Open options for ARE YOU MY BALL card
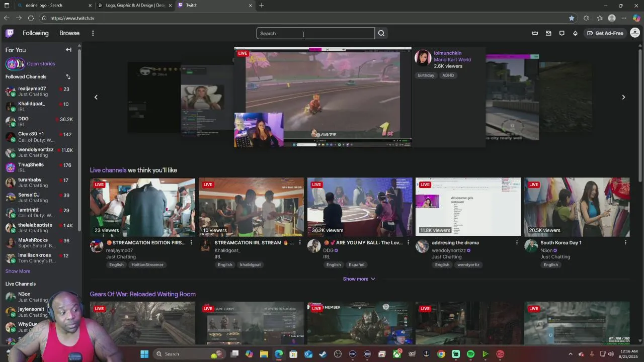Image resolution: width=644 pixels, height=362 pixels. pyautogui.click(x=408, y=243)
